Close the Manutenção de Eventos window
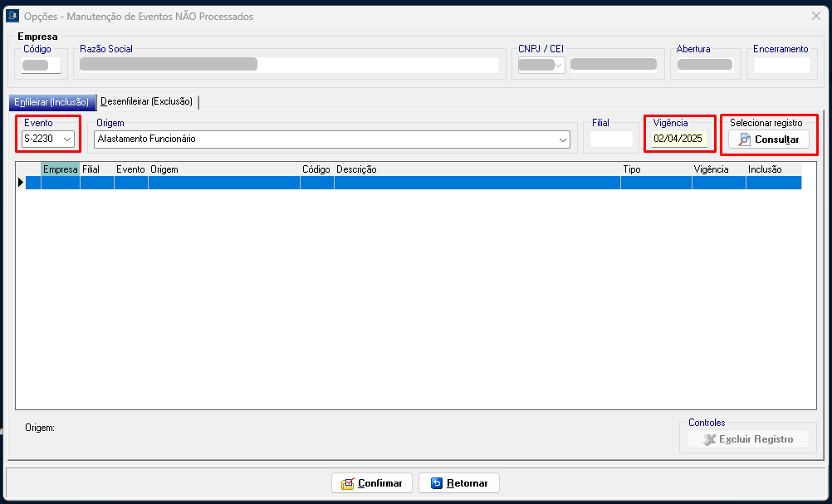 coord(815,16)
